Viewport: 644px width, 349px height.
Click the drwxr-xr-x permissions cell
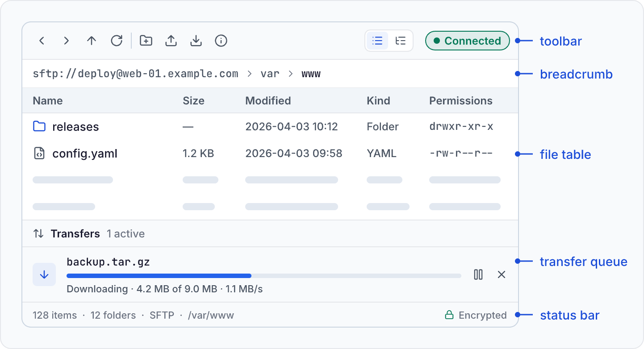[x=461, y=127]
